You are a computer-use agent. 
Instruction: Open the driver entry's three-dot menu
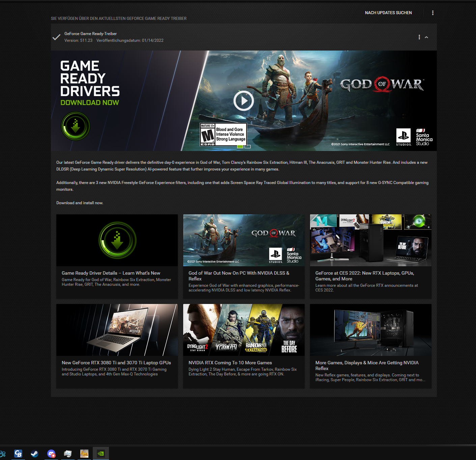[419, 37]
